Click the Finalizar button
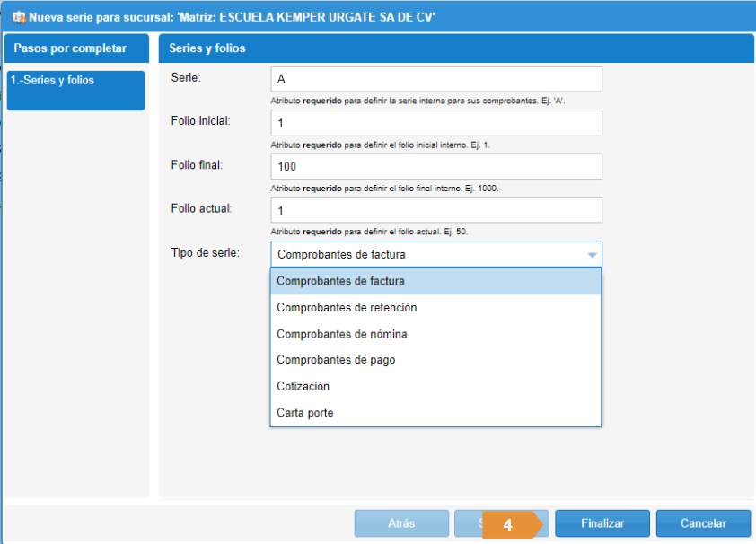Viewport: 756px width, 544px height. tap(602, 523)
